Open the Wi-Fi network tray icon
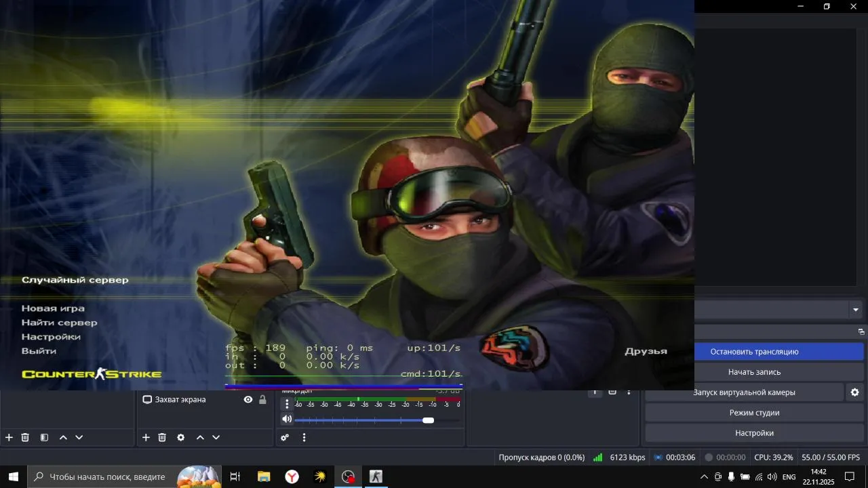868x488 pixels. (758, 477)
